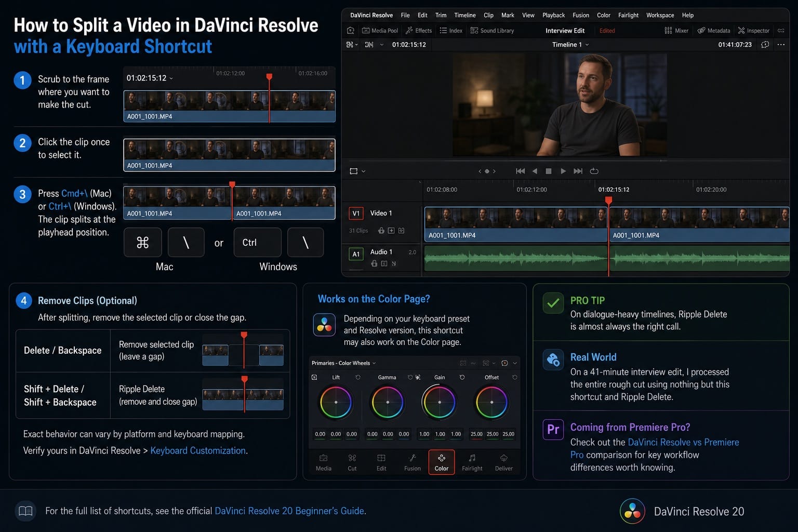Open the Keyboard Customization link
This screenshot has width=798, height=532.
click(x=198, y=450)
